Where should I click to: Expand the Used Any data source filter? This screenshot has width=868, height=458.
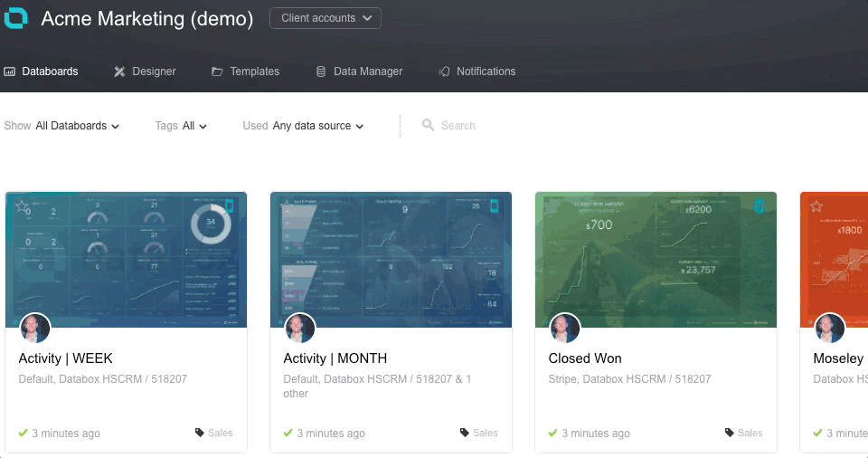(303, 126)
